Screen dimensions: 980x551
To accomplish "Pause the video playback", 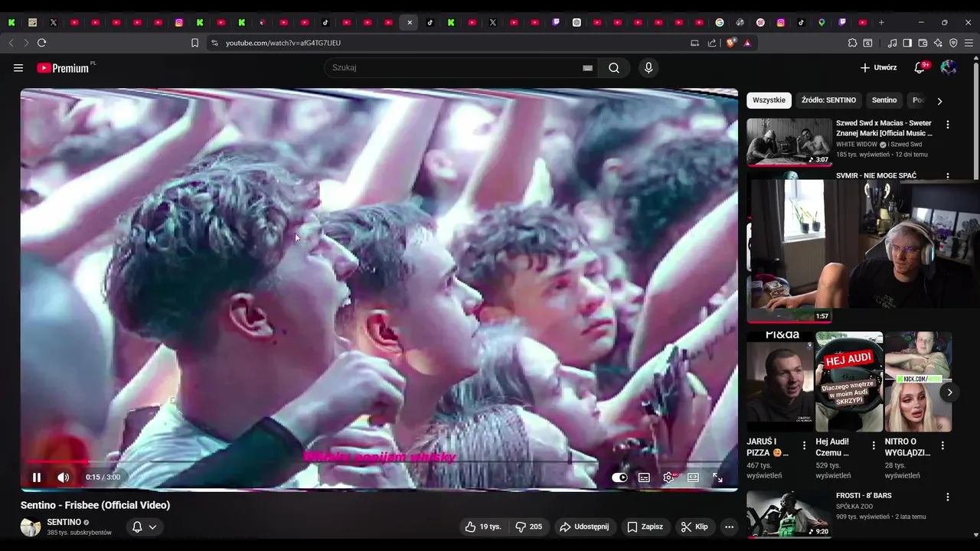I will (x=36, y=477).
